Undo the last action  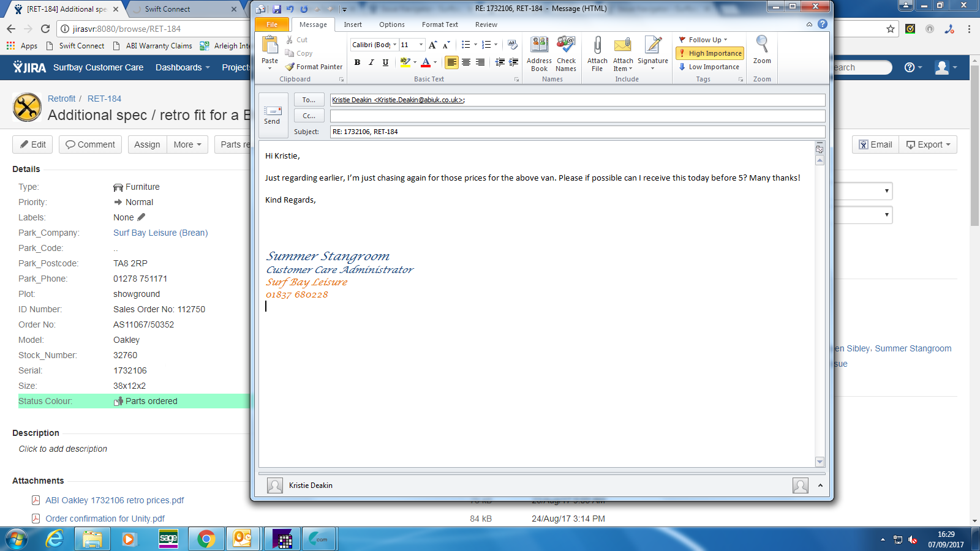[x=290, y=9]
